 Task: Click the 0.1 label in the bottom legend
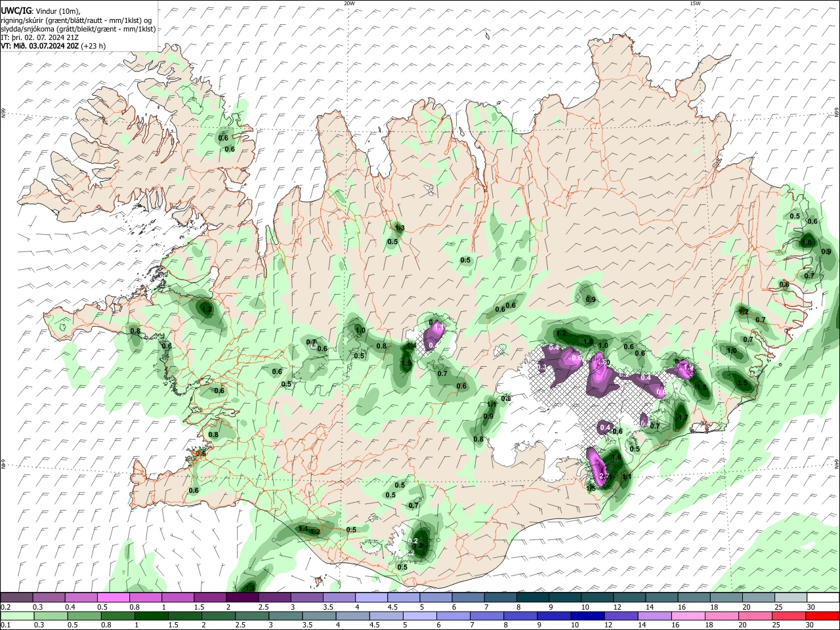[x=5, y=625]
